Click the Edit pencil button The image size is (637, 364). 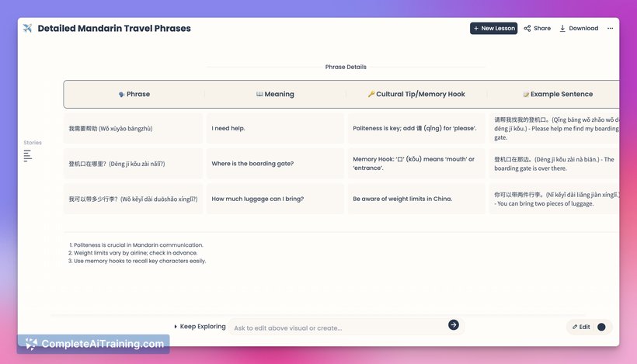[581, 327]
